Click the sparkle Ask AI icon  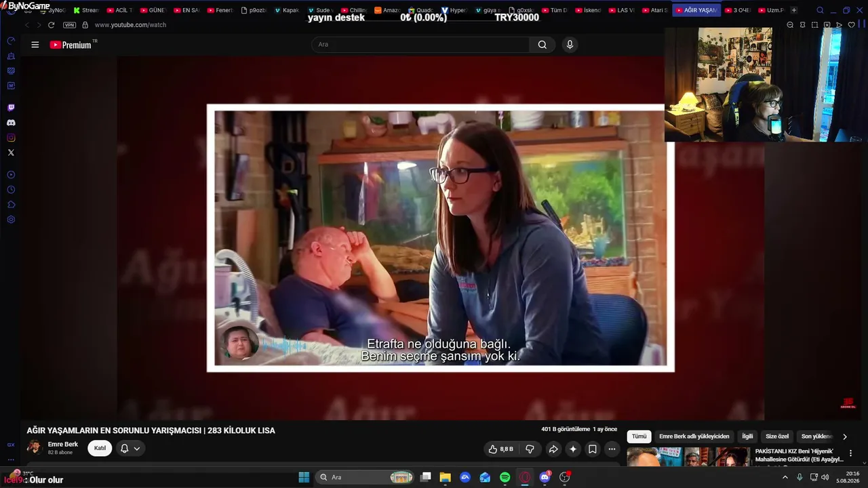tap(573, 449)
